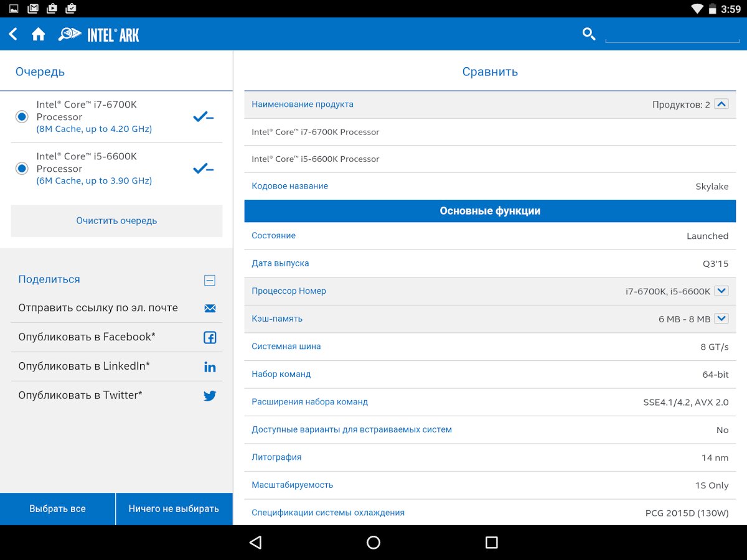Tap Android home circle button
747x560 pixels.
(x=374, y=543)
